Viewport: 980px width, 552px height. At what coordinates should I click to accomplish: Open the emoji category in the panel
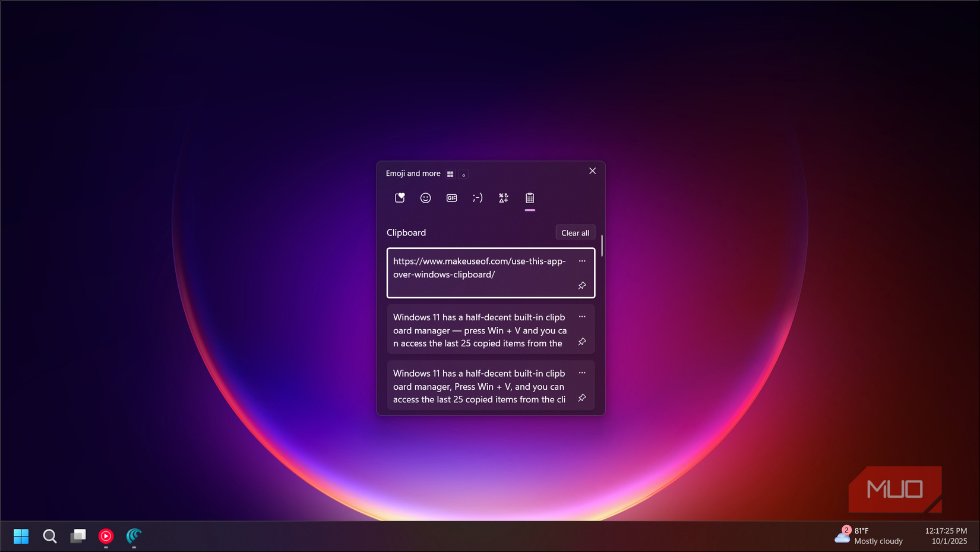[425, 197]
